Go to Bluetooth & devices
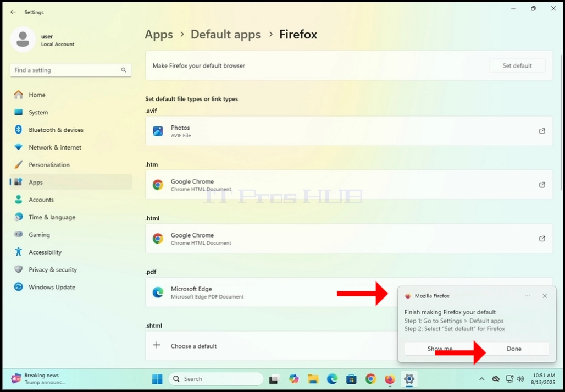This screenshot has height=392, width=565. coord(71,130)
